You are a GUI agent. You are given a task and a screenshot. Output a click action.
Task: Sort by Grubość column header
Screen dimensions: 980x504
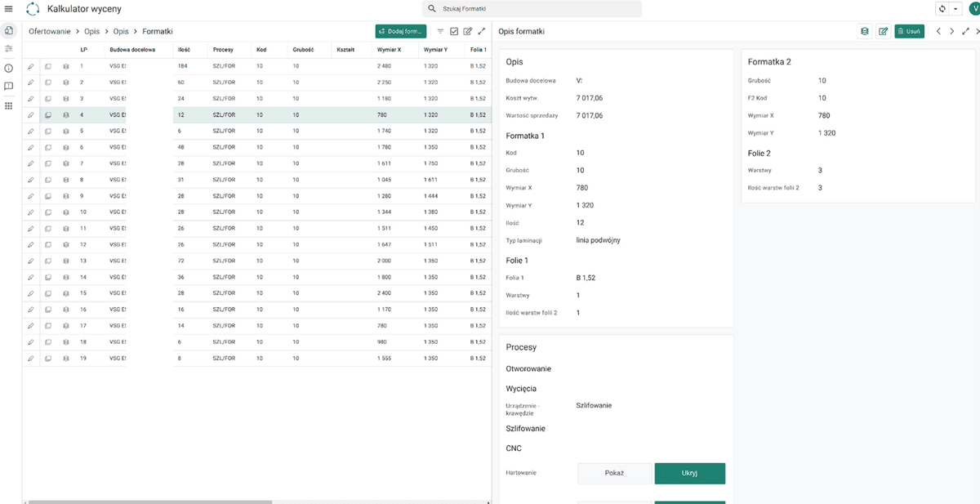304,50
